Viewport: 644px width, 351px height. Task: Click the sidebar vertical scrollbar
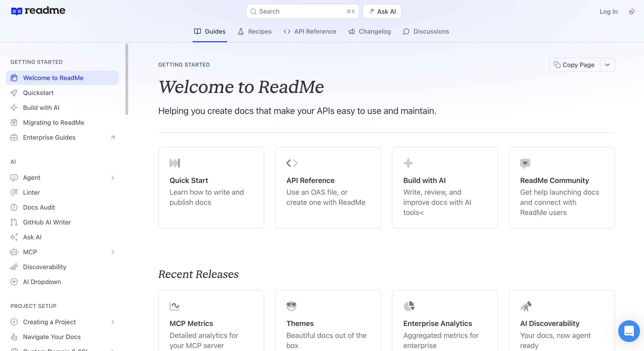127,79
